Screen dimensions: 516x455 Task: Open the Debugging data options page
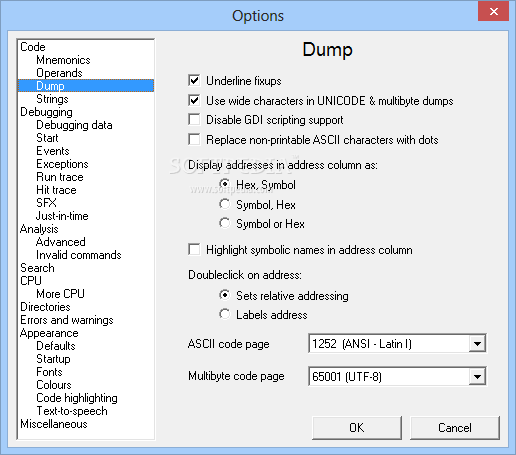pos(74,125)
